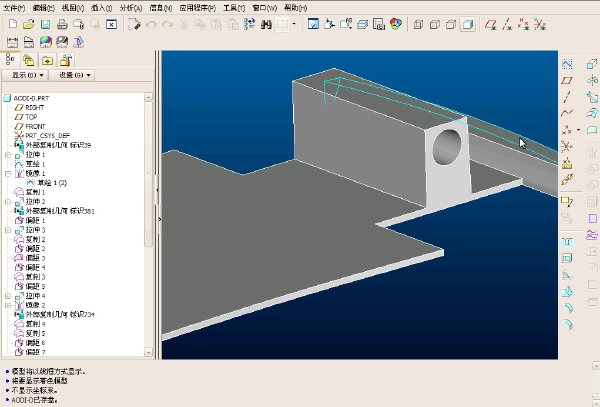Screen dimensions: 600x407
Task: Click the Datum Plane tool in right toolbar
Action: pos(567,80)
